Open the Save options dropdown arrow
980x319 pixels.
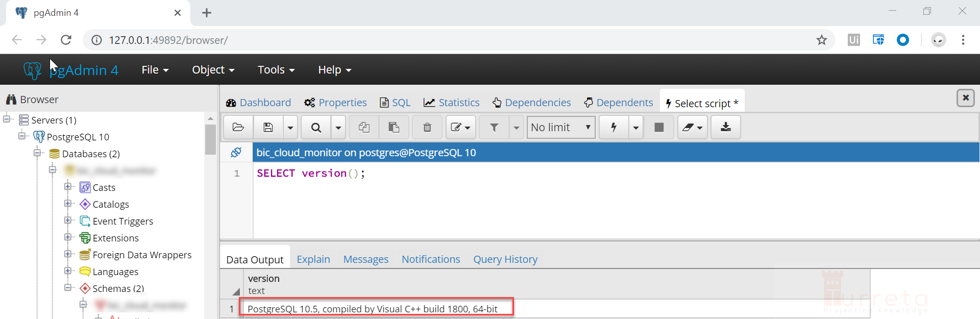click(x=290, y=127)
